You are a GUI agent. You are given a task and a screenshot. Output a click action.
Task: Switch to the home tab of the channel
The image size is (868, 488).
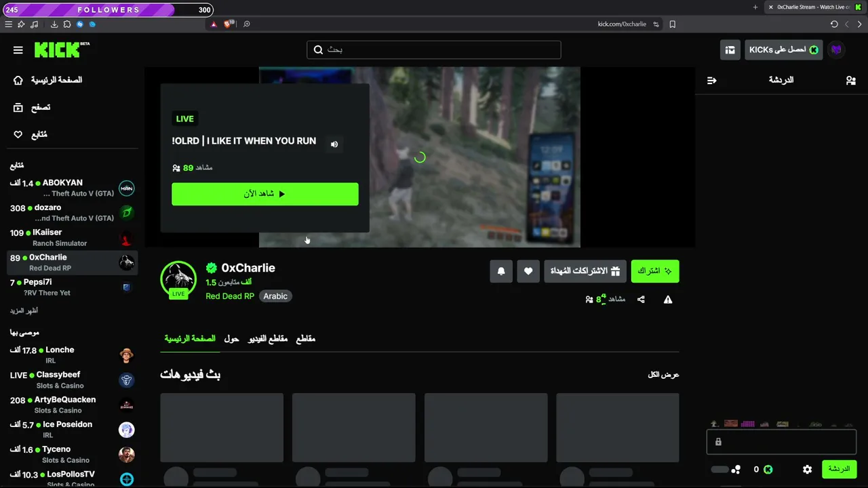(x=190, y=339)
